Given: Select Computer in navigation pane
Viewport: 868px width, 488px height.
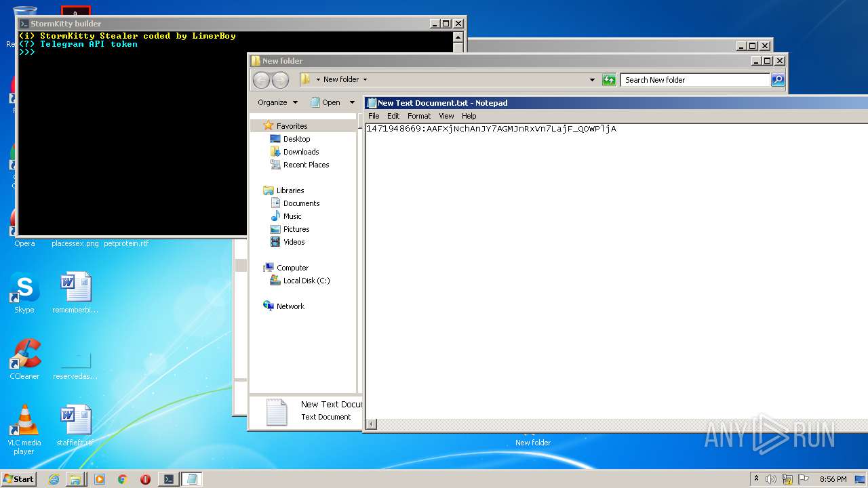Looking at the screenshot, I should tap(292, 268).
